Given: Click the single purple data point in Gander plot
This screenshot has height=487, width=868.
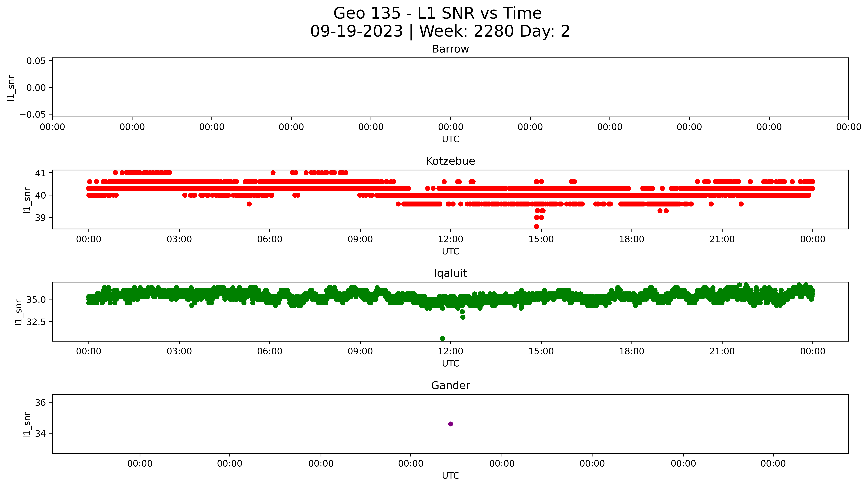Looking at the screenshot, I should (x=451, y=424).
